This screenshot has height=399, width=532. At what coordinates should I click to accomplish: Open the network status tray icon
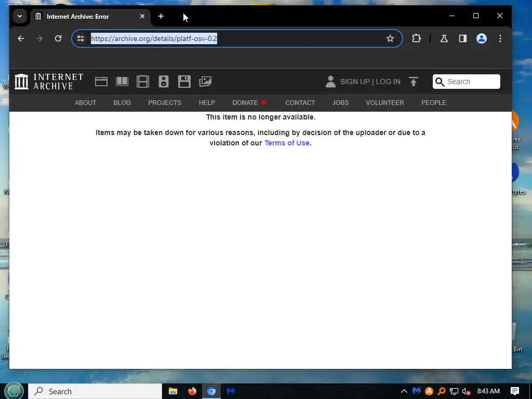454,392
